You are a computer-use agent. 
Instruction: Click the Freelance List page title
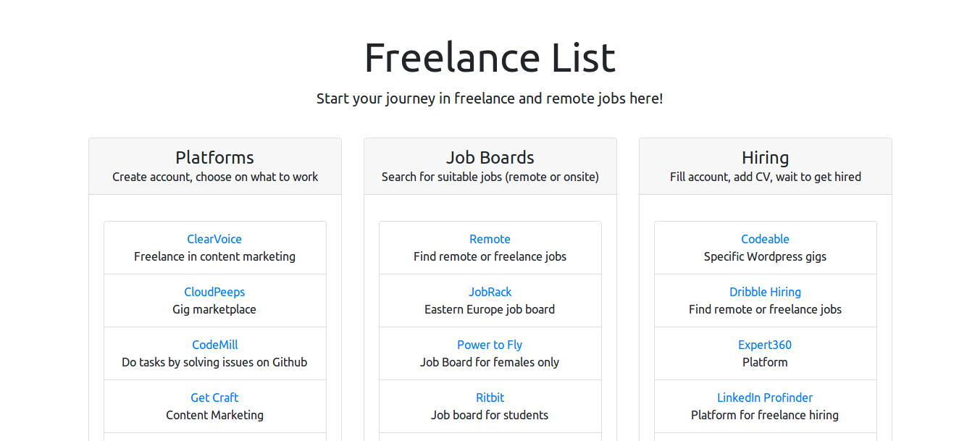pyautogui.click(x=490, y=58)
